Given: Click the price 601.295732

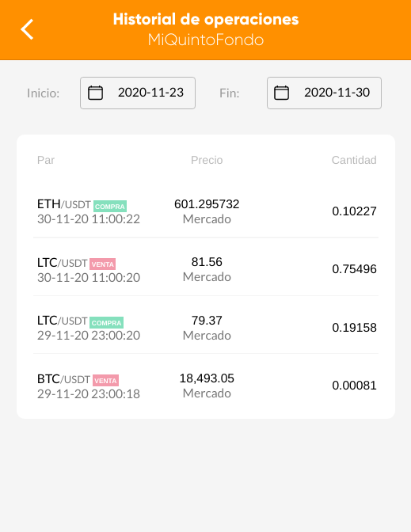Looking at the screenshot, I should (x=207, y=204).
